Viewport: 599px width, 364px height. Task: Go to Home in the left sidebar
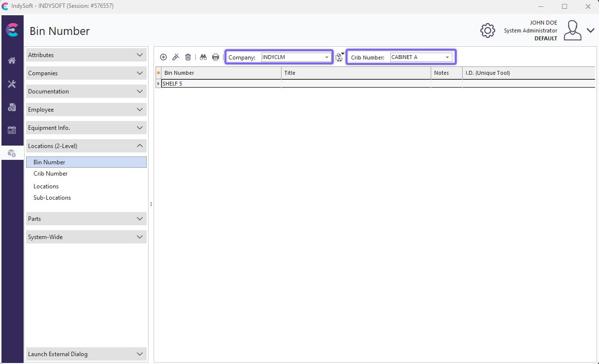12,61
